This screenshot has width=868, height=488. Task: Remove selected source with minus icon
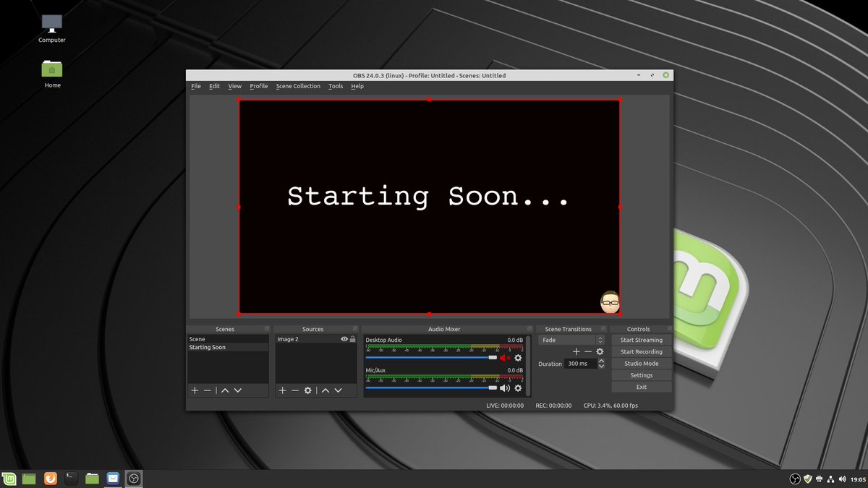point(294,390)
